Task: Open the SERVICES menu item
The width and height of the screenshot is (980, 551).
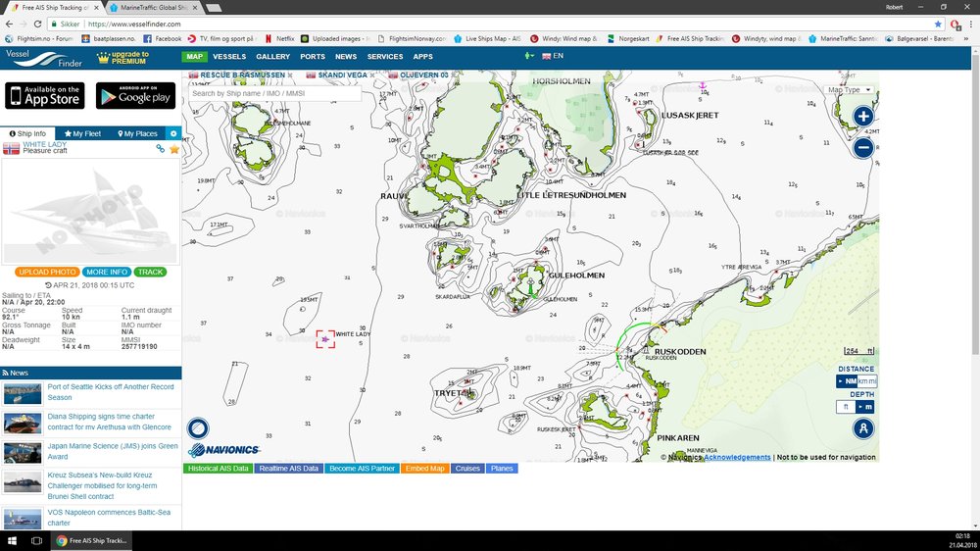Action: [385, 56]
